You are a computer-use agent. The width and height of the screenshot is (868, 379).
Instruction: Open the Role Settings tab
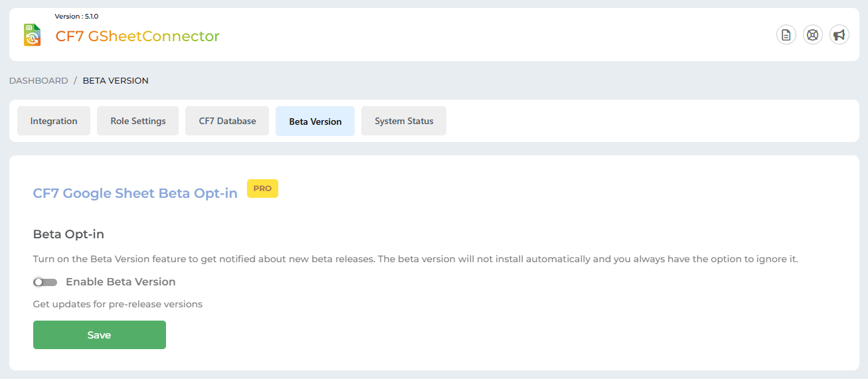coord(137,121)
